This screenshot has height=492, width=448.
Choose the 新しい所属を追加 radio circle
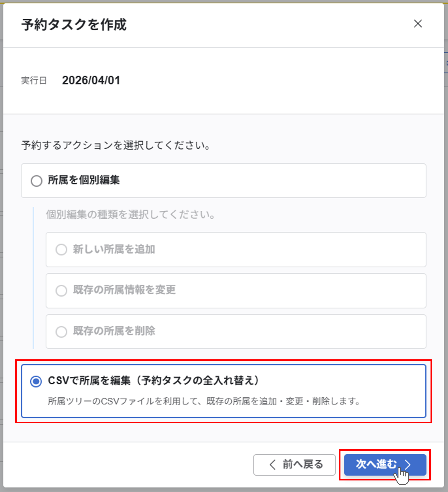pyautogui.click(x=61, y=249)
